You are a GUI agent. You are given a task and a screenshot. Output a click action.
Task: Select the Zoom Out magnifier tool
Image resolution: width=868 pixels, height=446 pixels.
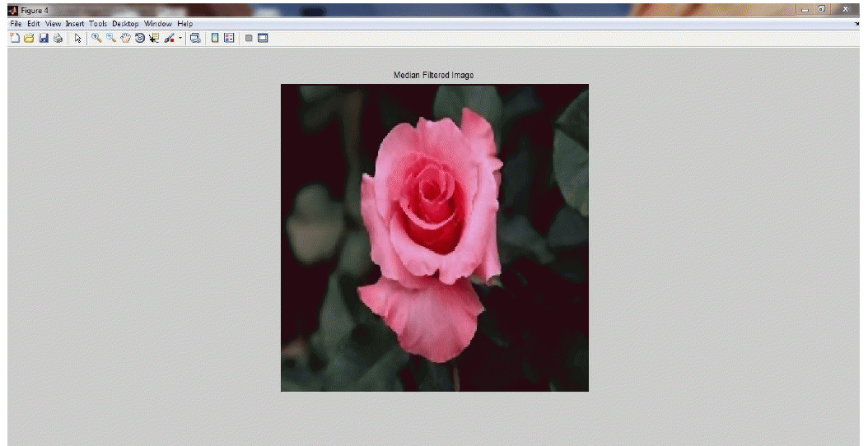coord(110,38)
